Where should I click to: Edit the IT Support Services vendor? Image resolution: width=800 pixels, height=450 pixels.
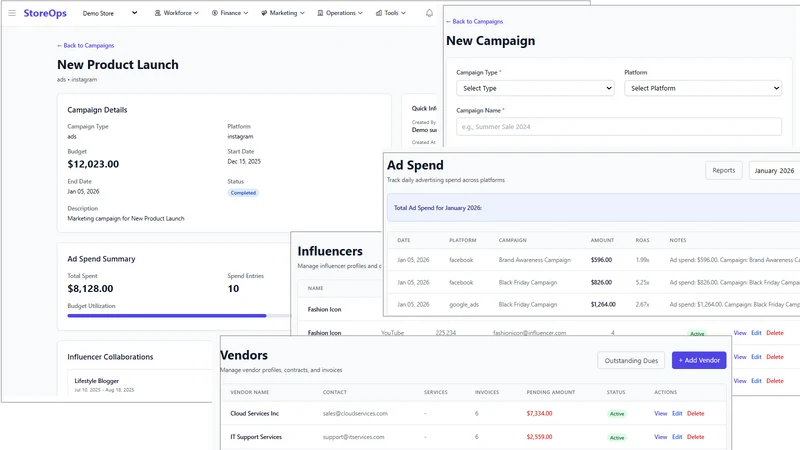point(677,437)
